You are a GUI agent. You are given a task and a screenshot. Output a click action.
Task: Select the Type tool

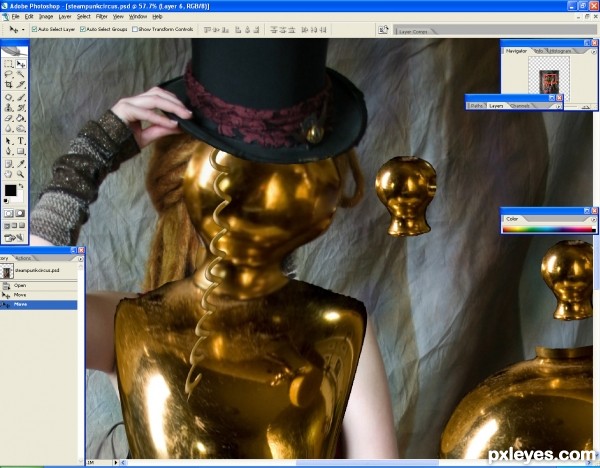tap(21, 141)
